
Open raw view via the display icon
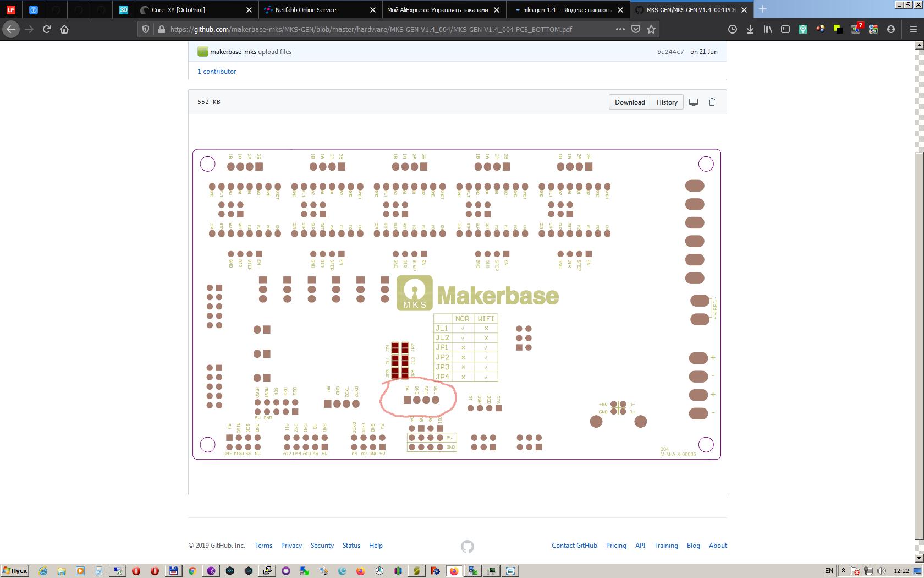tap(693, 102)
